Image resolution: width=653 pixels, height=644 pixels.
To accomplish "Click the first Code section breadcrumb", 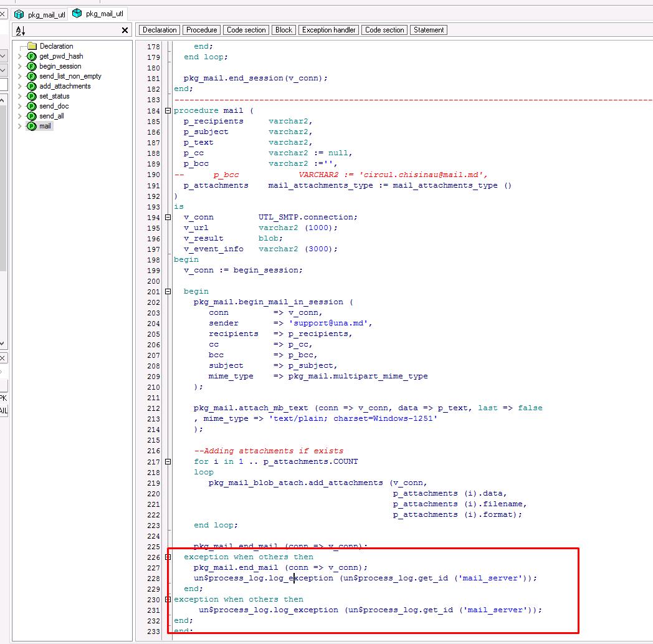I will click(x=246, y=30).
